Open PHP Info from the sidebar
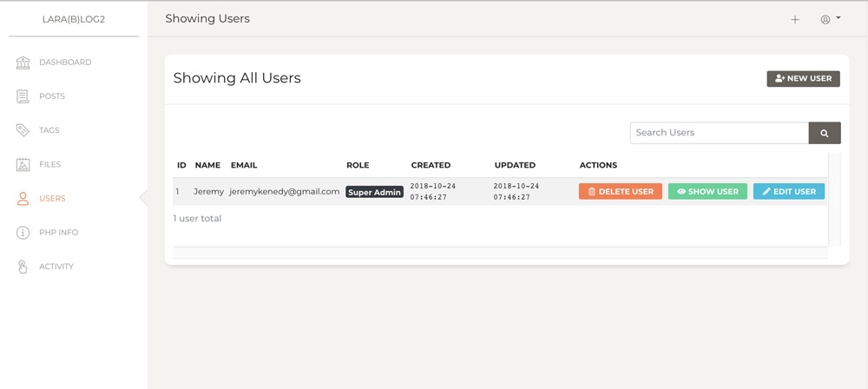The width and height of the screenshot is (868, 389). pos(59,233)
